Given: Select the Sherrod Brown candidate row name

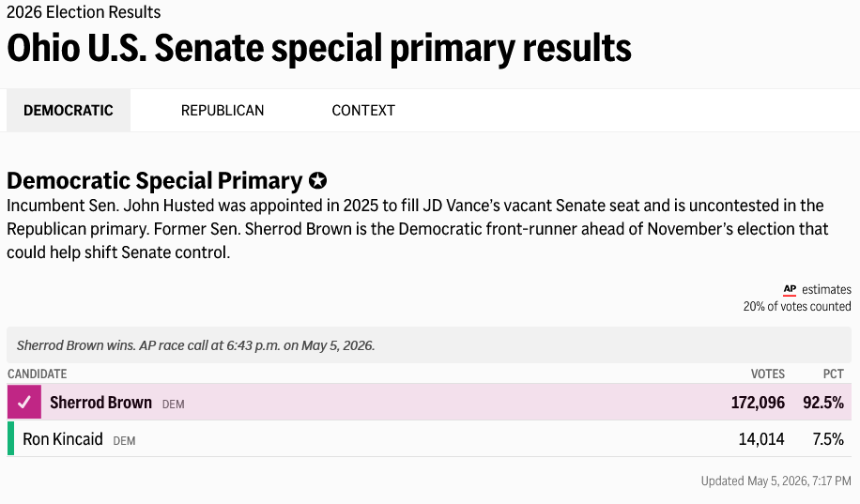Looking at the screenshot, I should tap(100, 403).
